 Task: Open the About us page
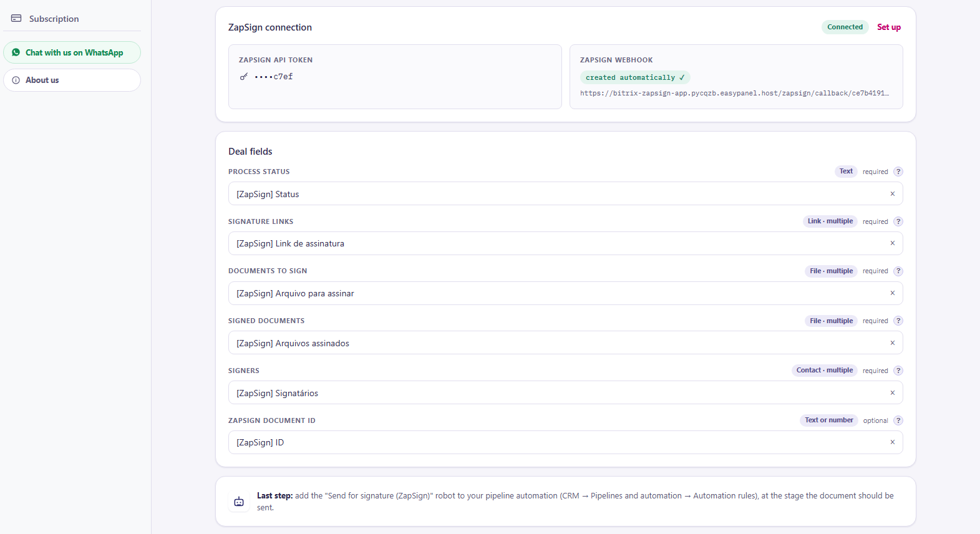[72, 80]
